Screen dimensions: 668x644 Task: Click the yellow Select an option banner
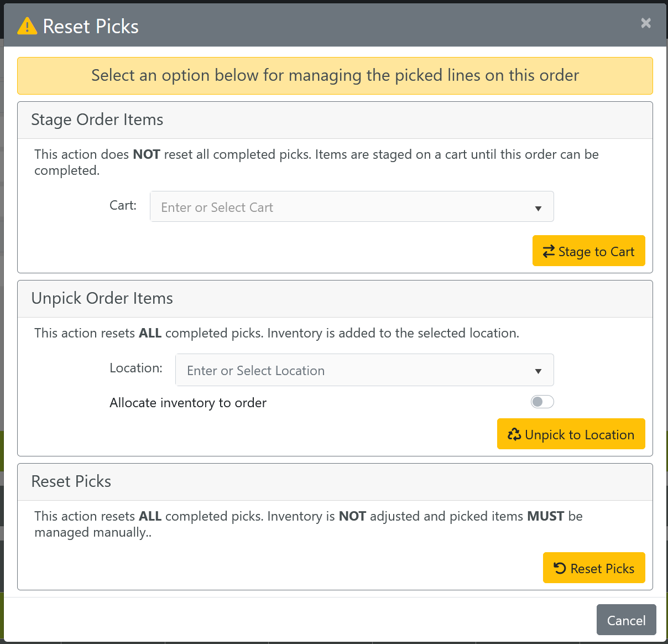click(335, 76)
